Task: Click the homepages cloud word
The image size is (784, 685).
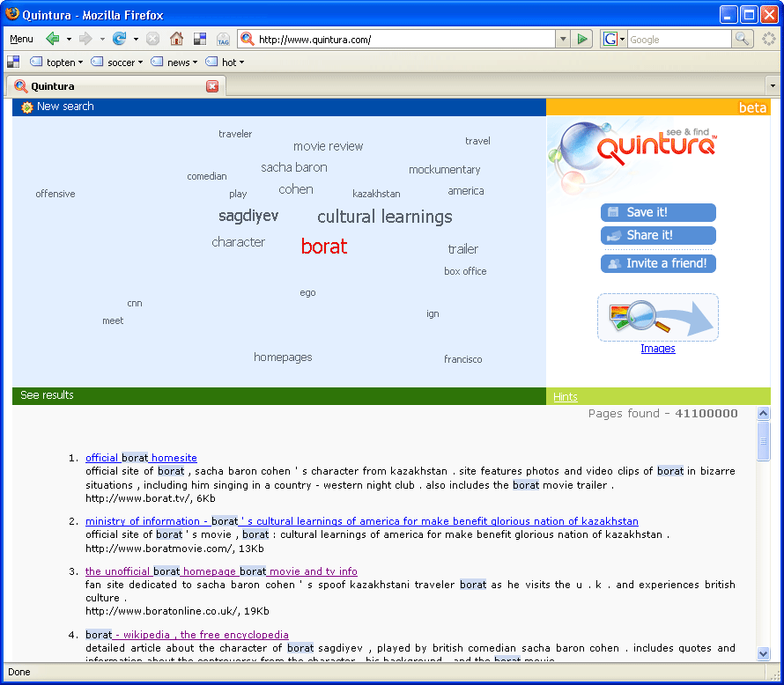Action: click(283, 357)
